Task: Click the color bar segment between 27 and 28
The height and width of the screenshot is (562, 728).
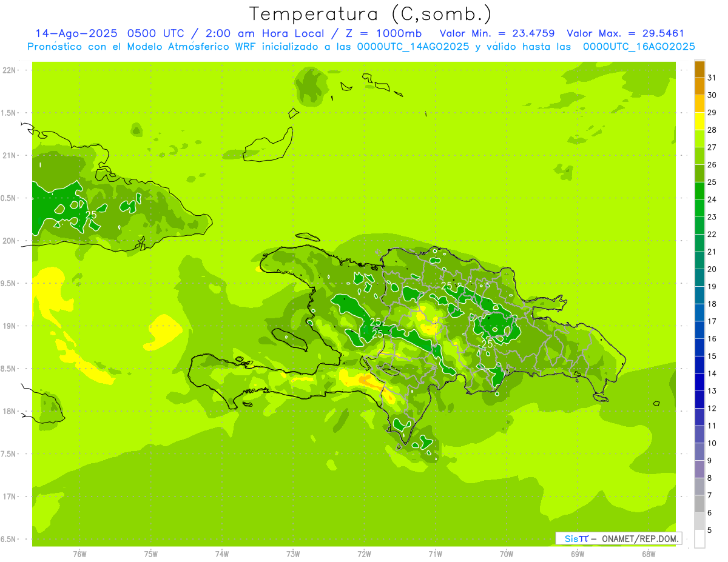Action: tap(699, 139)
